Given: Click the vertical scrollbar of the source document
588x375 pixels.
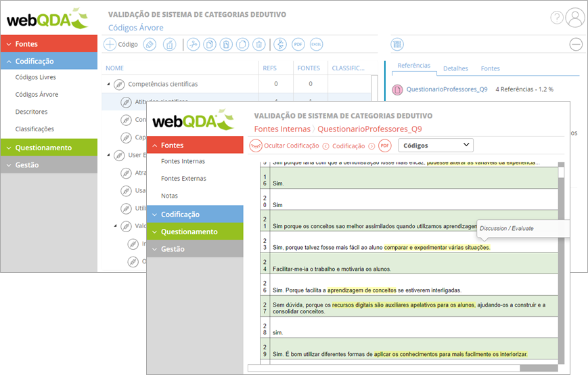Looking at the screenshot, I should 561,263.
